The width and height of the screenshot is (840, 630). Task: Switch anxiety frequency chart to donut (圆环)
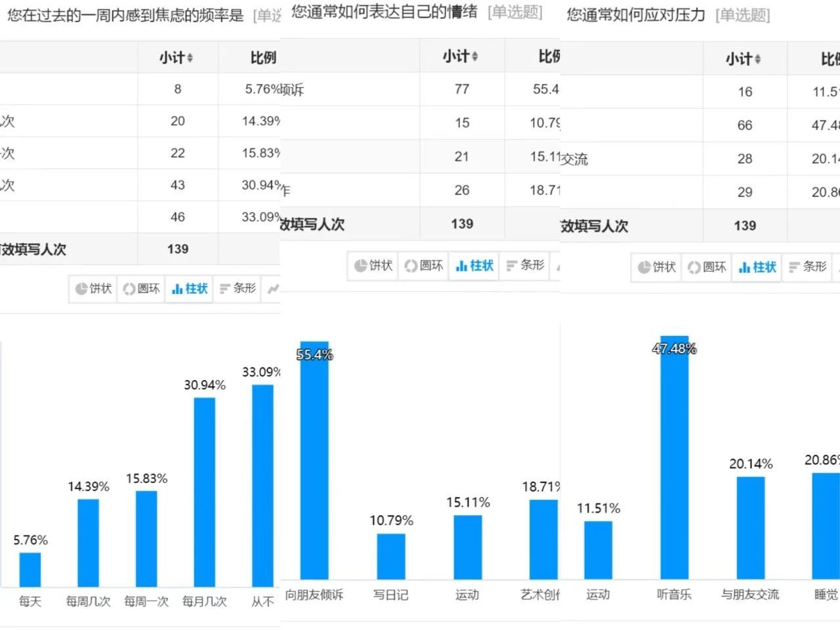(x=141, y=289)
